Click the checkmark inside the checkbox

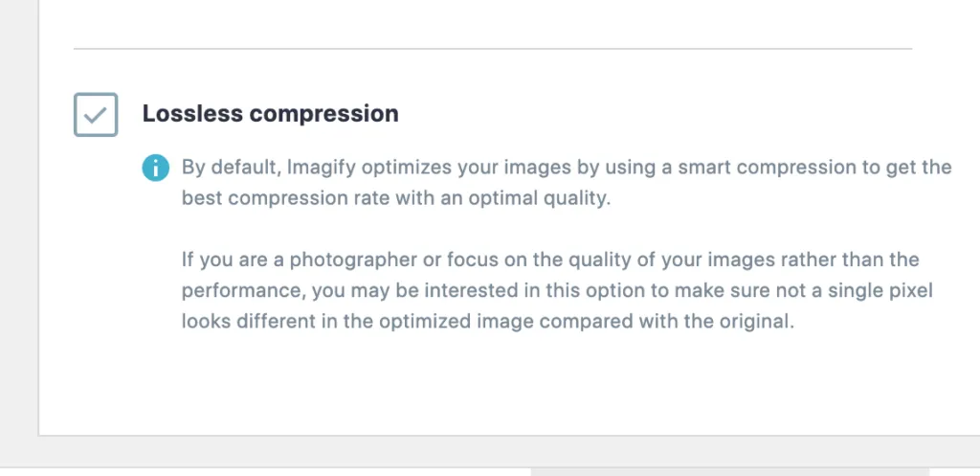pos(96,115)
